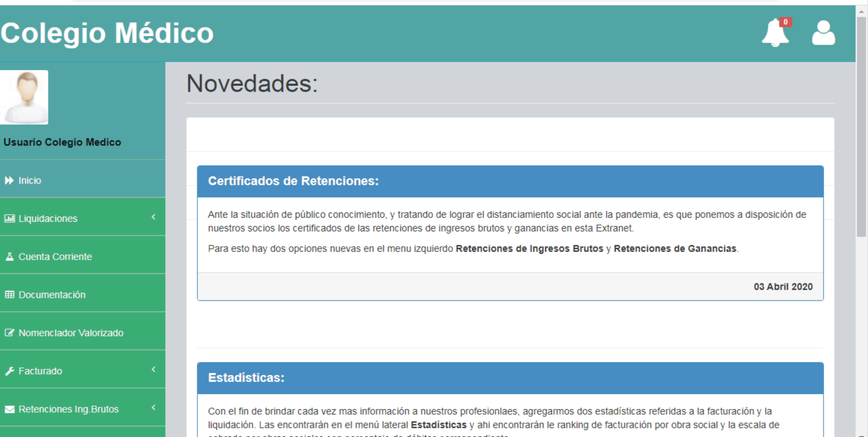Click the Usuario Colegio Medico name

62,142
